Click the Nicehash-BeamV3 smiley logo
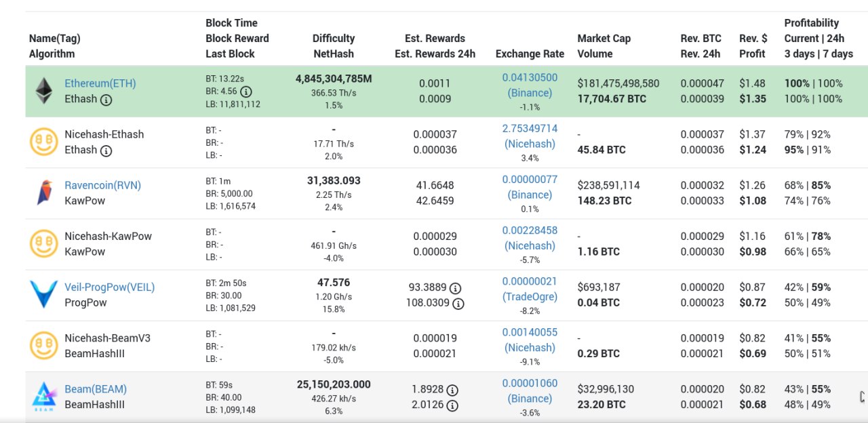The image size is (868, 423). click(x=44, y=346)
